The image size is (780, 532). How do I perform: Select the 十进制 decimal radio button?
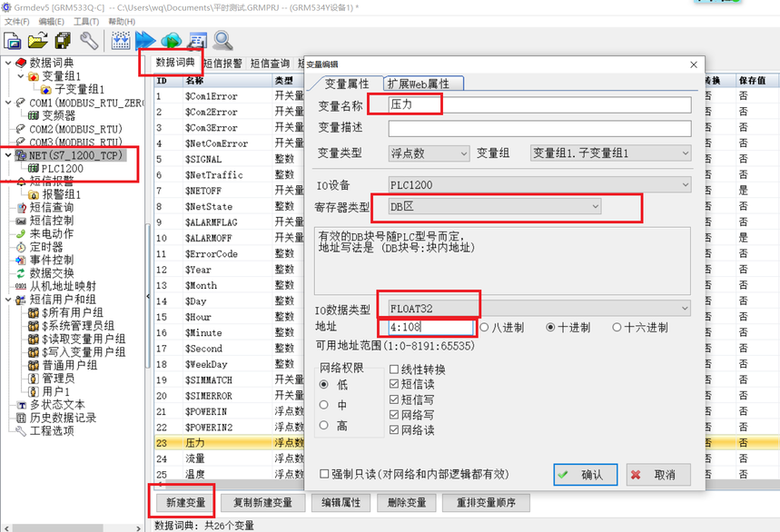[x=550, y=327]
